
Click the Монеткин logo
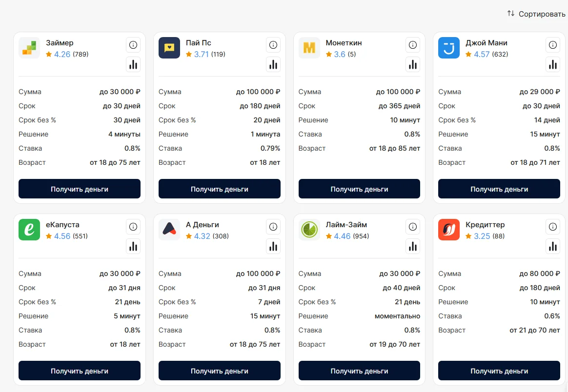pos(309,48)
